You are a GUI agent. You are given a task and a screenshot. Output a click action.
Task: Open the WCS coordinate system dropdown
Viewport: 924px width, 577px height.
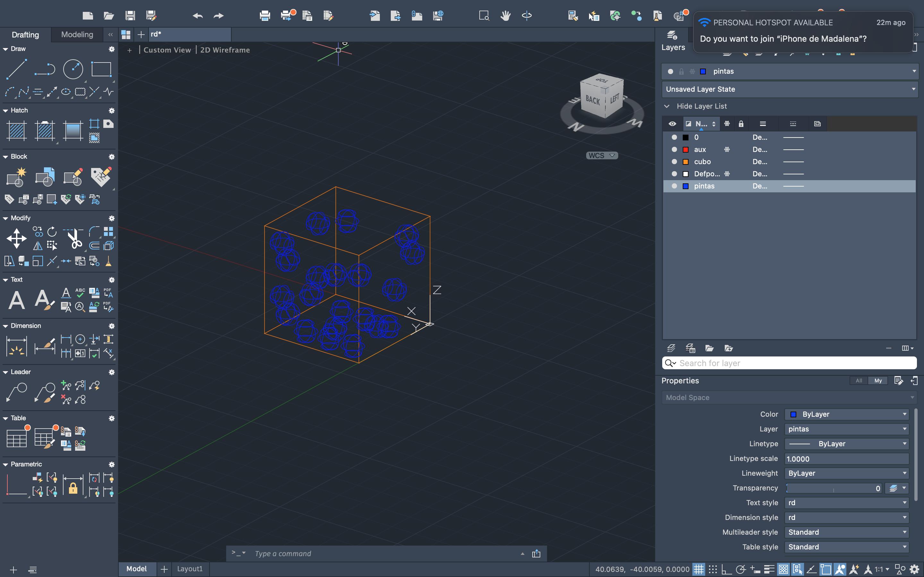[602, 155]
